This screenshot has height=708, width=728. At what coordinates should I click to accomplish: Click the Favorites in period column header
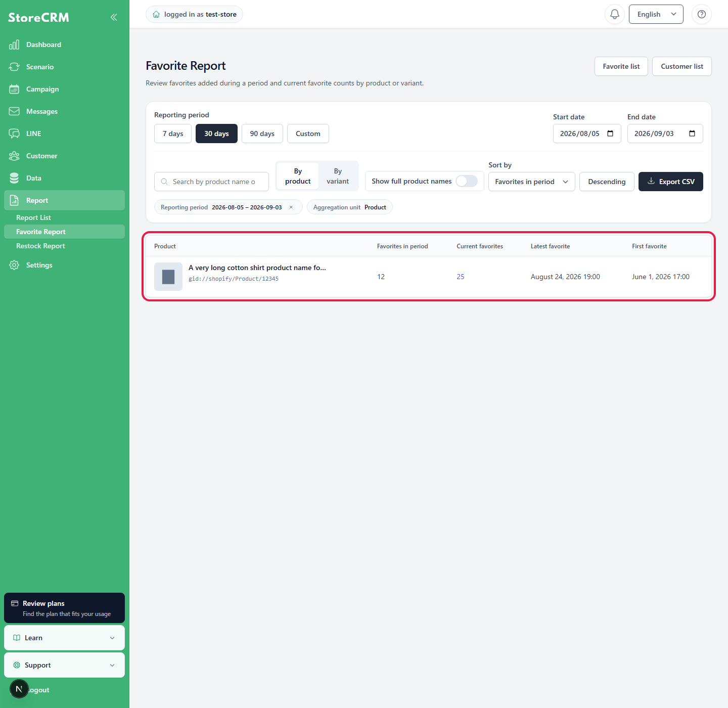[402, 246]
